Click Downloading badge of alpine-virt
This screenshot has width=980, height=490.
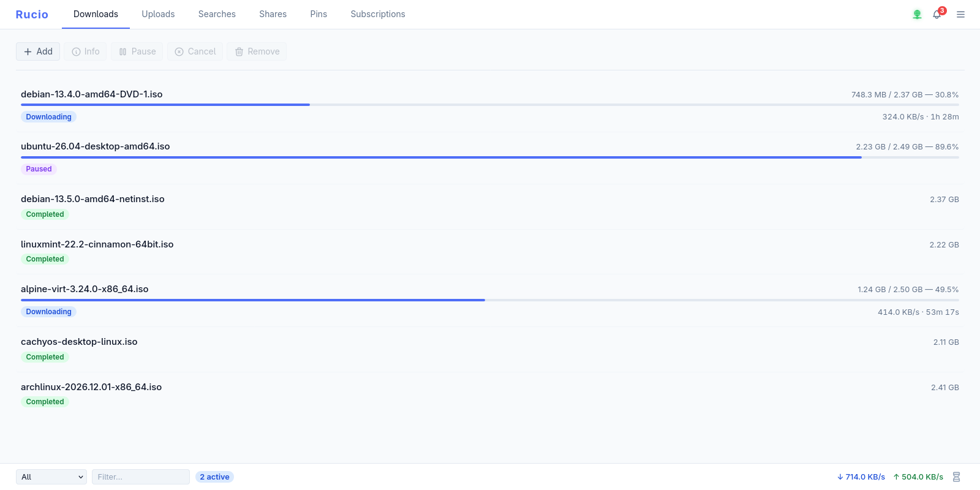pos(48,312)
